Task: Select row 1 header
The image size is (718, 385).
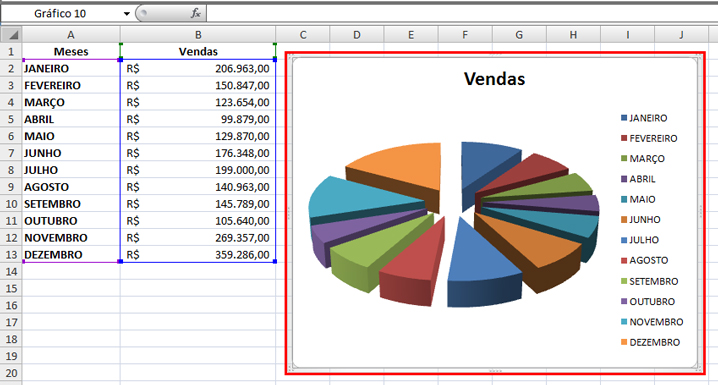Action: click(x=11, y=52)
